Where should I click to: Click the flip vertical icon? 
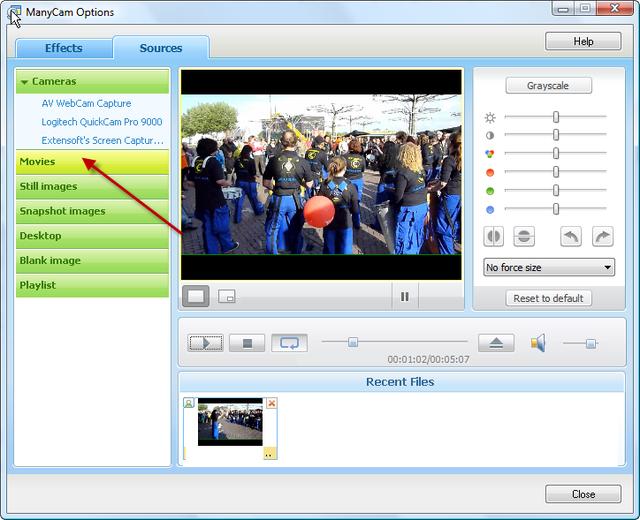(x=524, y=236)
